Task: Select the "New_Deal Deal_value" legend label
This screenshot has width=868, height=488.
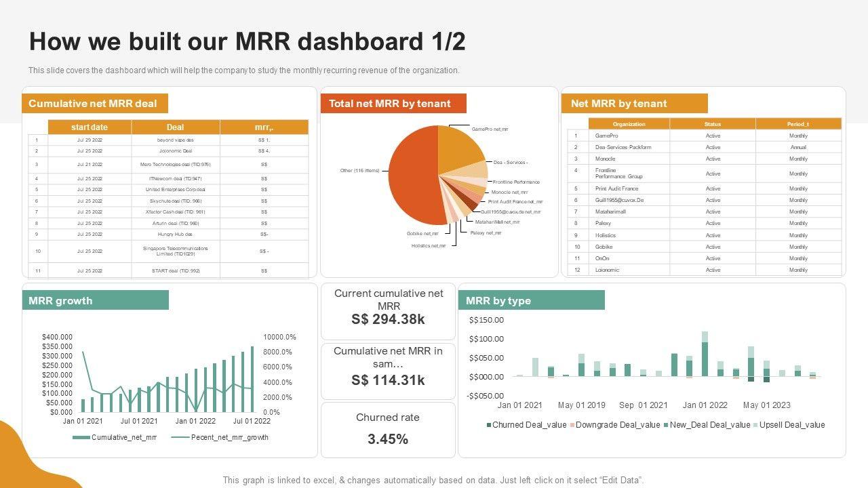Action: (x=710, y=425)
